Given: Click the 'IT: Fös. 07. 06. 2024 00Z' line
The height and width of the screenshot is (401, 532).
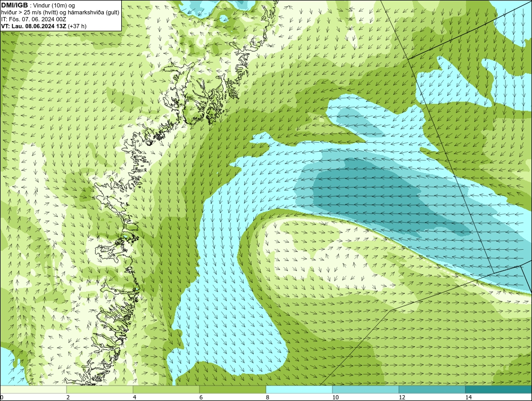Looking at the screenshot, I should [x=33, y=19].
